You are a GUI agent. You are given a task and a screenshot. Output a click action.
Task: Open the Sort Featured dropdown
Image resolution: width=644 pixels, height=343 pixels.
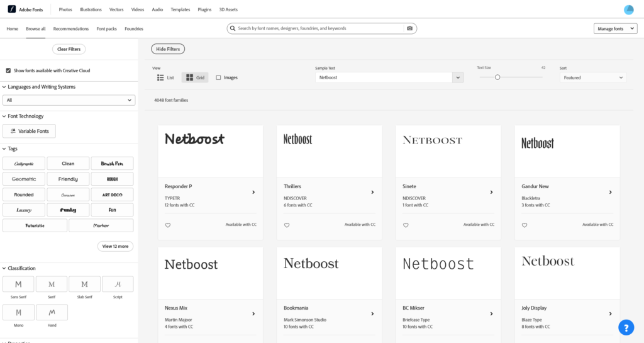592,77
